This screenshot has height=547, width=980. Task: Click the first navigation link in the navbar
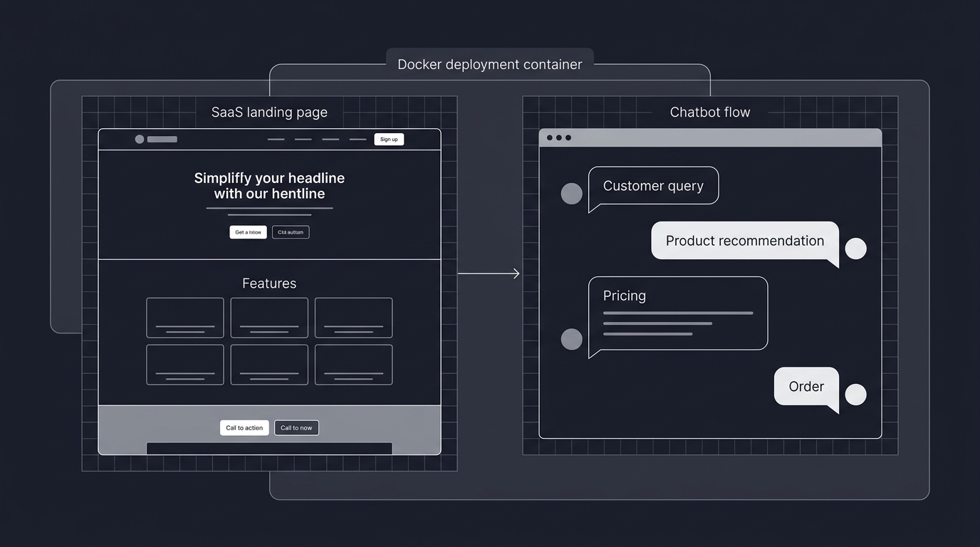pos(276,139)
